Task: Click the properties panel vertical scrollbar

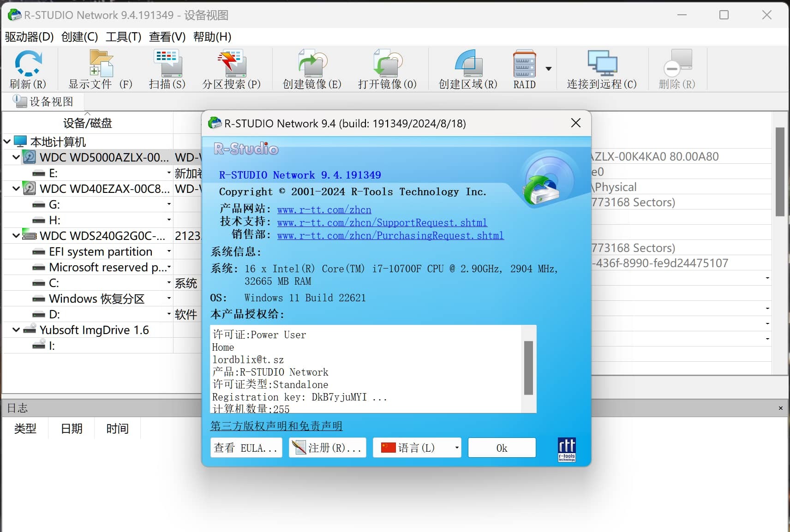Action: (780, 172)
